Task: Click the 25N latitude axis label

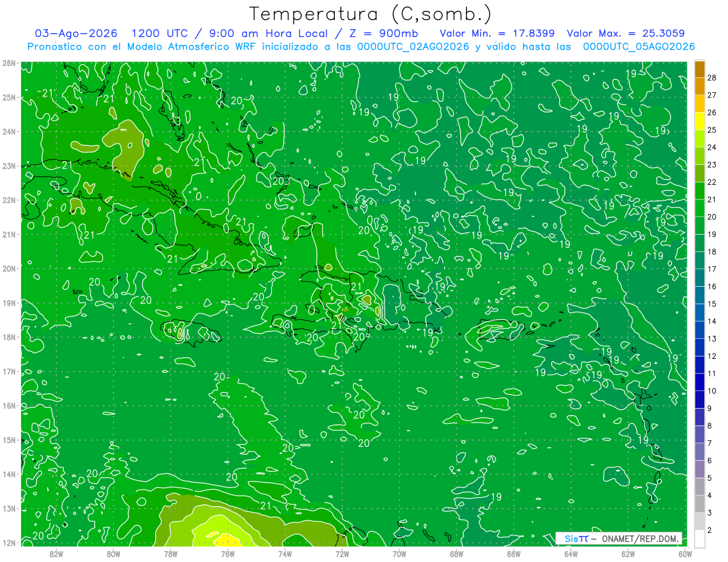Action: click(x=8, y=97)
